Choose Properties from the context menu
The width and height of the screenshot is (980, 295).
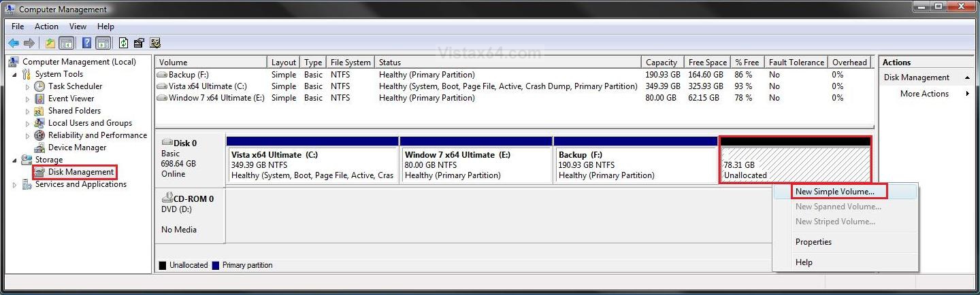click(813, 242)
